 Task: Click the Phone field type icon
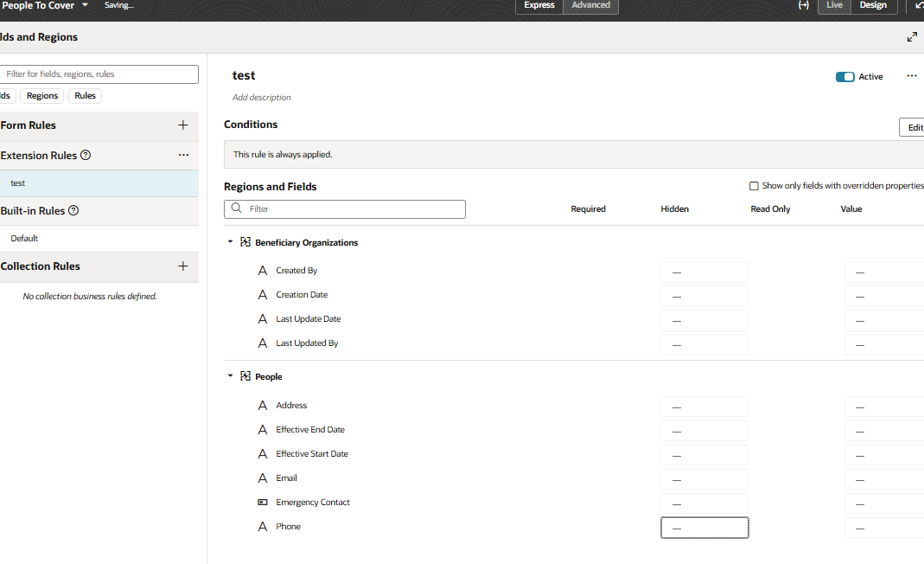pyautogui.click(x=263, y=526)
